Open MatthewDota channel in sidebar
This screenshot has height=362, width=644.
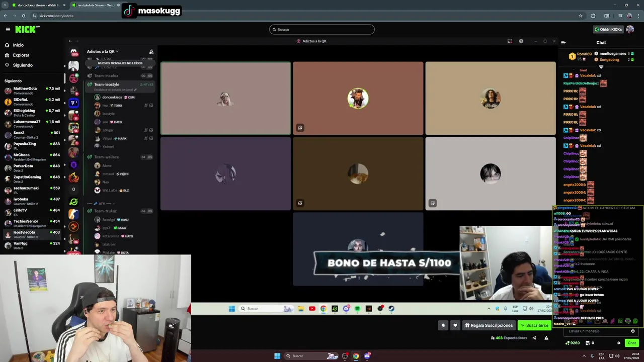(32, 90)
